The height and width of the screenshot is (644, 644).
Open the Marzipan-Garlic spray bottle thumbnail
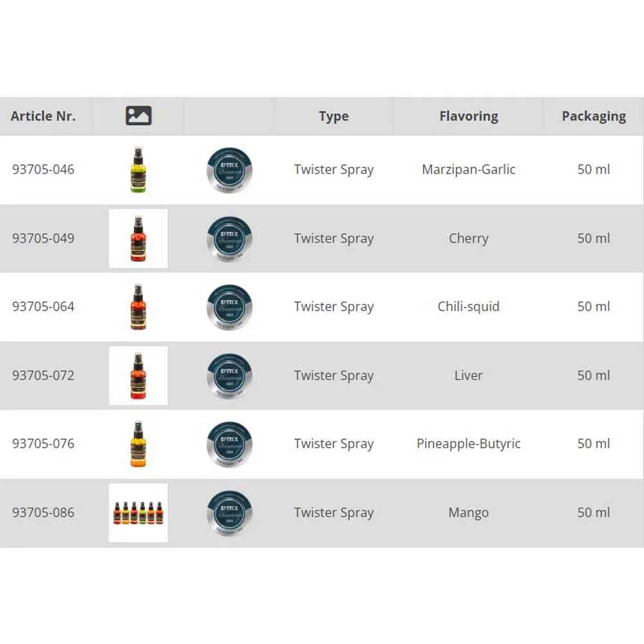[138, 170]
